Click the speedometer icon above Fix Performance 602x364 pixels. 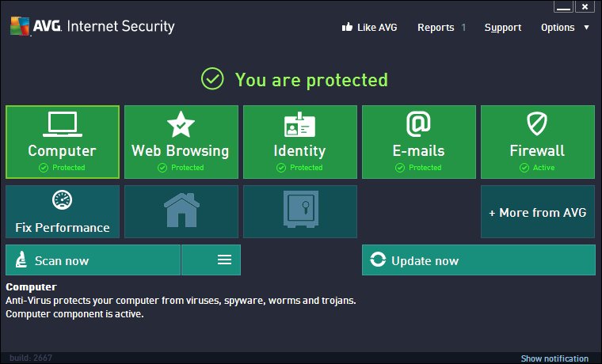pyautogui.click(x=63, y=200)
